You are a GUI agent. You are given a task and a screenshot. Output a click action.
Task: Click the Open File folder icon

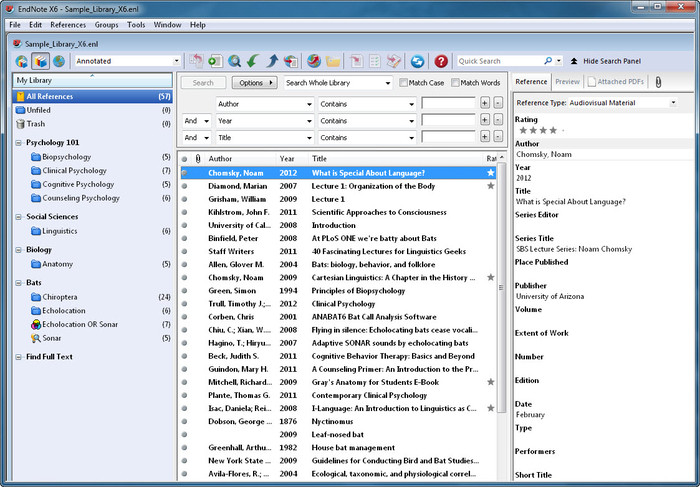[x=333, y=61]
